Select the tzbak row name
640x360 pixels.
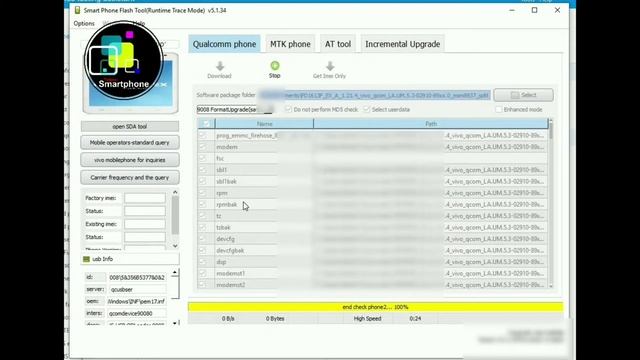[x=223, y=227]
